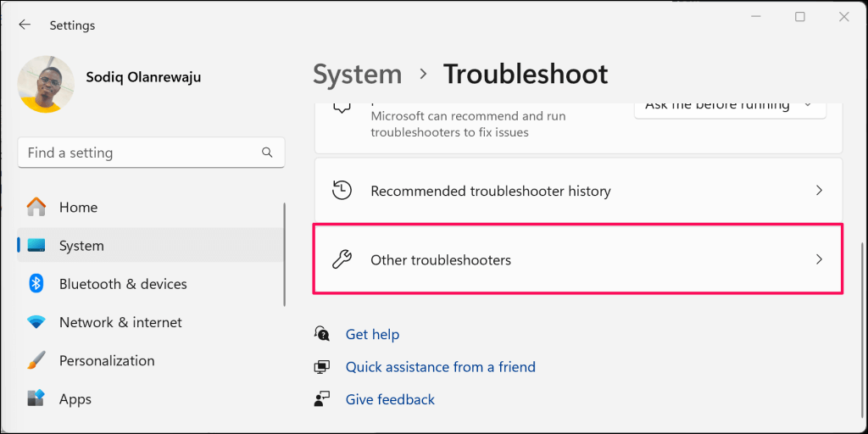Click the Home house icon

[x=36, y=207]
